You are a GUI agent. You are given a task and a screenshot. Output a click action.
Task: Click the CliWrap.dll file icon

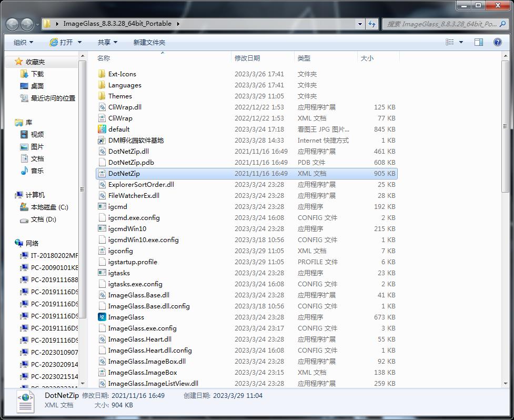click(x=102, y=107)
